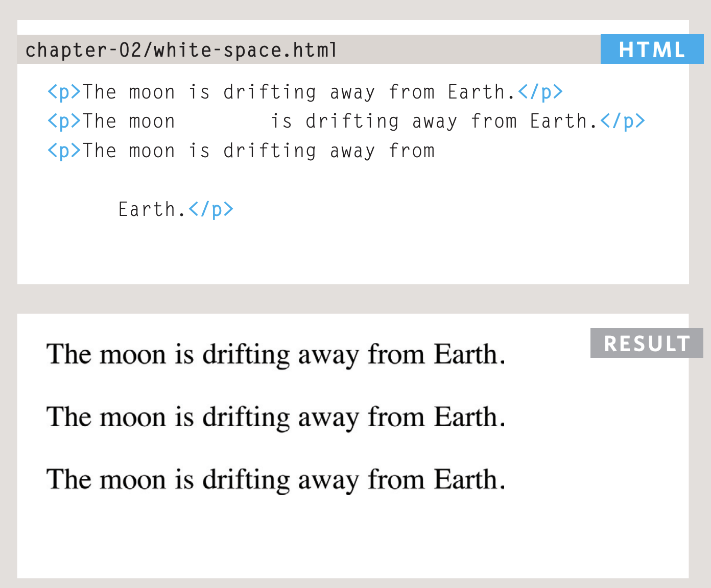The image size is (711, 588).
Task: Click the second rendered result paragraph
Action: tap(276, 417)
